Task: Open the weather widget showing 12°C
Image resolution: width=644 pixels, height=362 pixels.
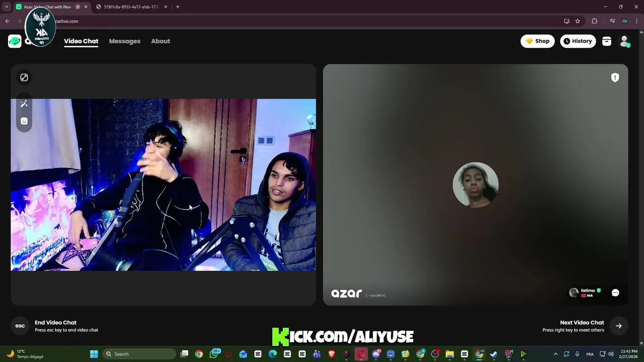Action: (25, 354)
